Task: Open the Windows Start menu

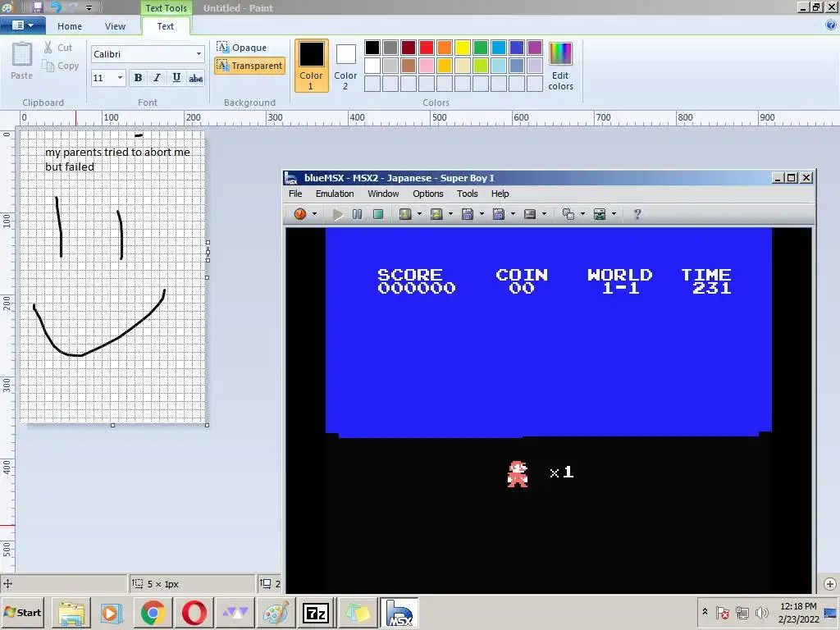Action: click(22, 613)
